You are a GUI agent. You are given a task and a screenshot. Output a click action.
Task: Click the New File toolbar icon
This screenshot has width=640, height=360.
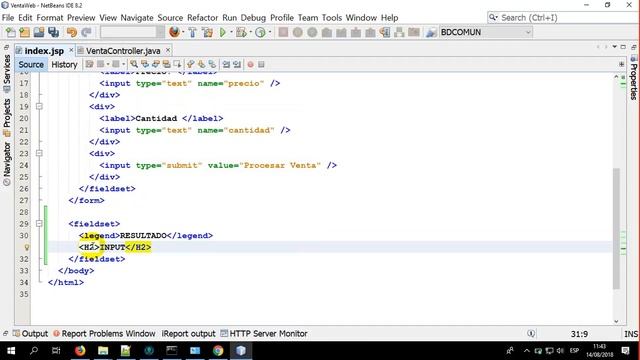point(10,32)
